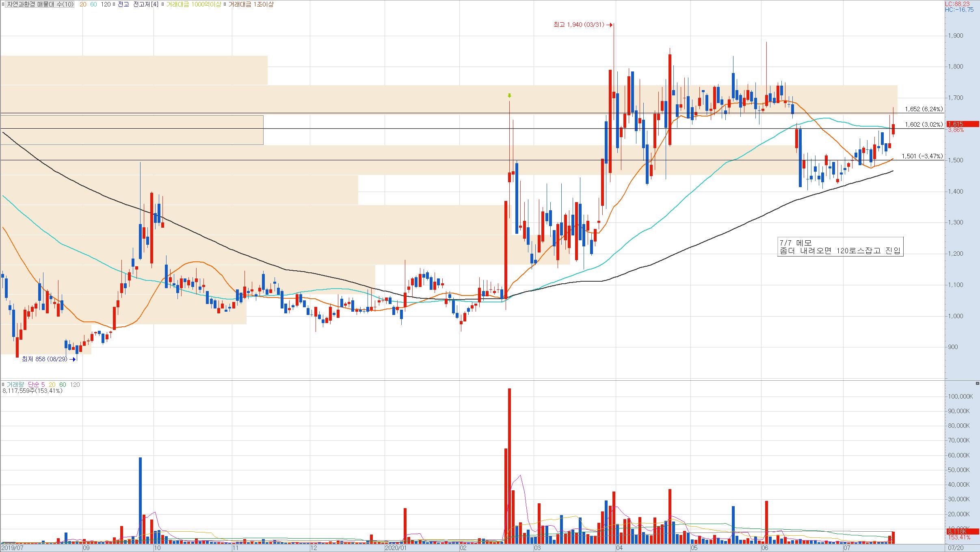Click the 1,501 (-3.47%) horizontal line label
Screen dimensions: 980x552
(x=922, y=156)
